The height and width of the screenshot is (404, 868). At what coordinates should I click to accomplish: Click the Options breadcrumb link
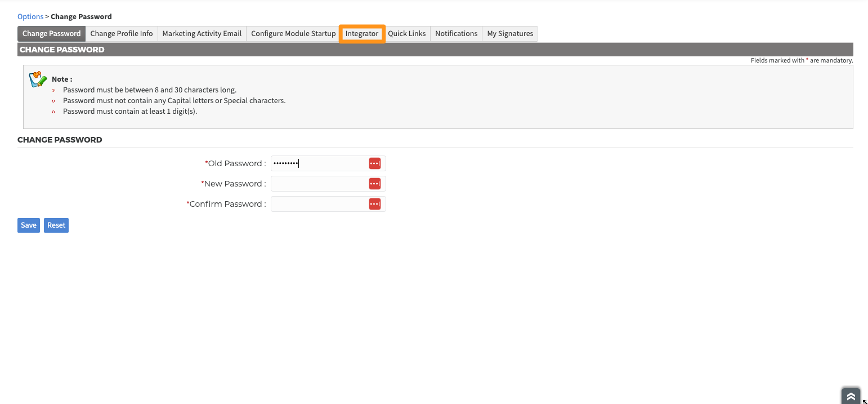tap(30, 16)
